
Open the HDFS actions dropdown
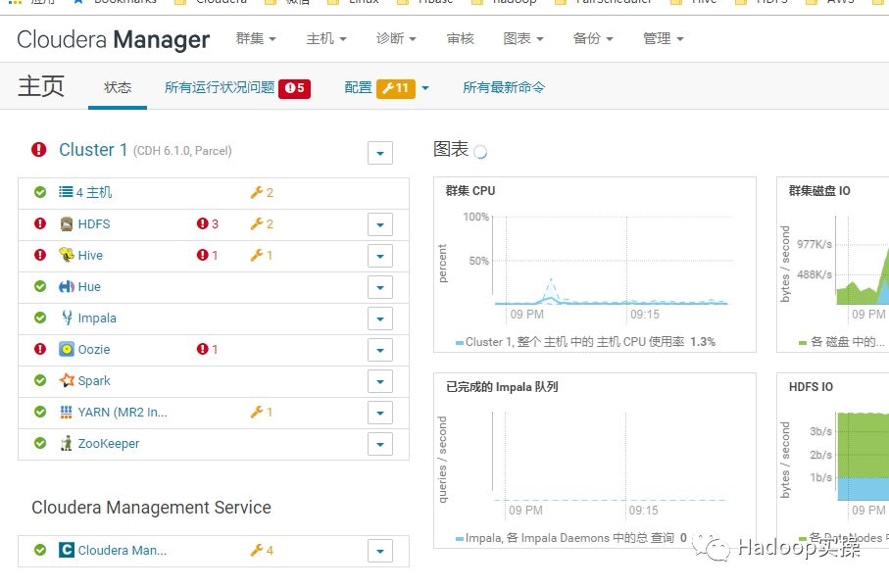[x=380, y=224]
